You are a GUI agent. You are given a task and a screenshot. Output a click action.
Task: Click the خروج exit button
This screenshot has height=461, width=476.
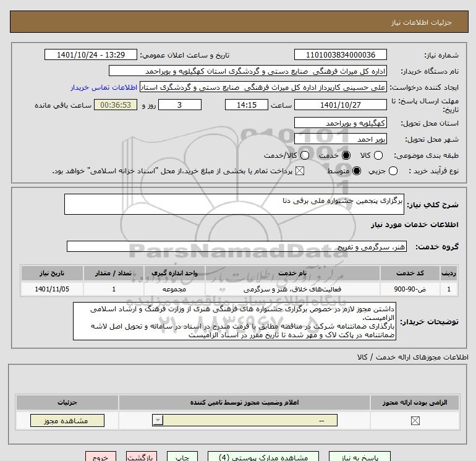click(x=101, y=457)
